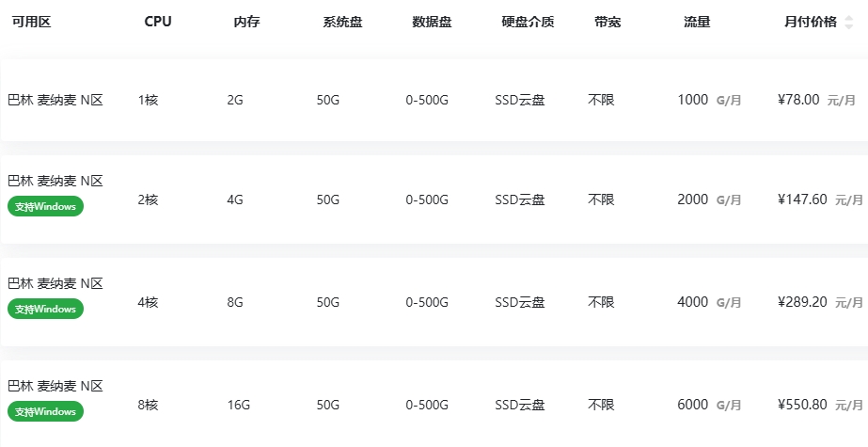
Task: Sort by 月付价格 using the arrow icon
Action: coord(848,23)
